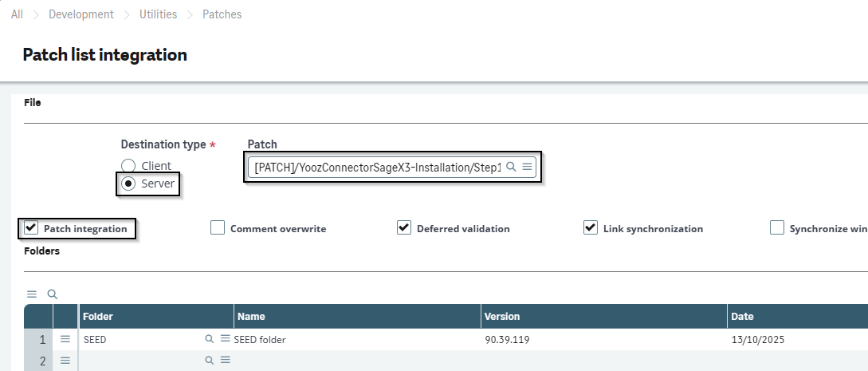Click the 'SEED folder' name cell

(x=260, y=339)
